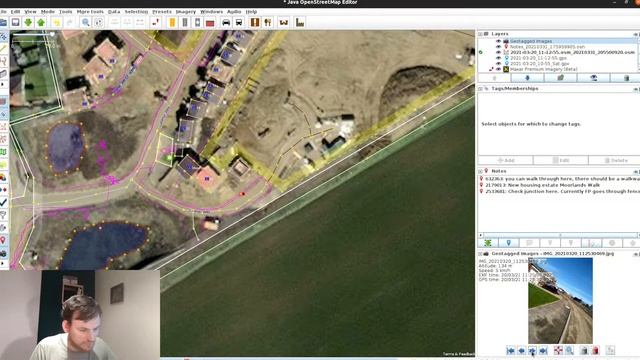Select note 2533681 'Check junction here'
The height and width of the screenshot is (360, 640).
pos(559,191)
